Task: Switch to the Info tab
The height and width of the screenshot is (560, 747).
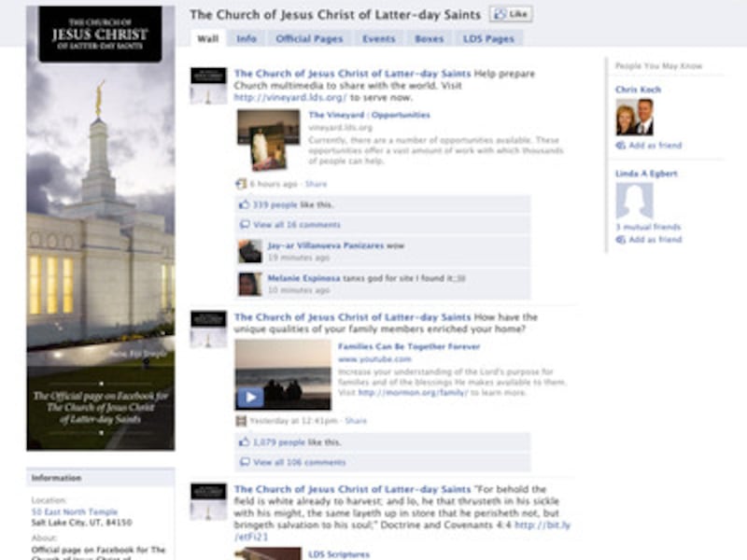Action: click(247, 38)
